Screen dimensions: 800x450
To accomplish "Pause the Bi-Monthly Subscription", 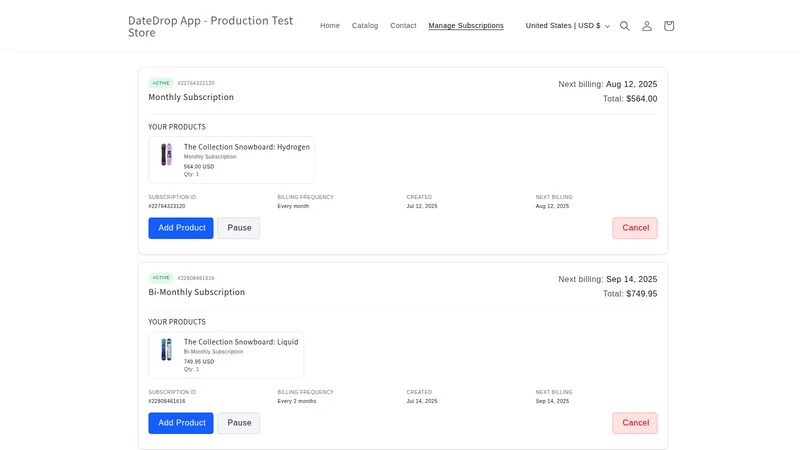I will pos(239,423).
